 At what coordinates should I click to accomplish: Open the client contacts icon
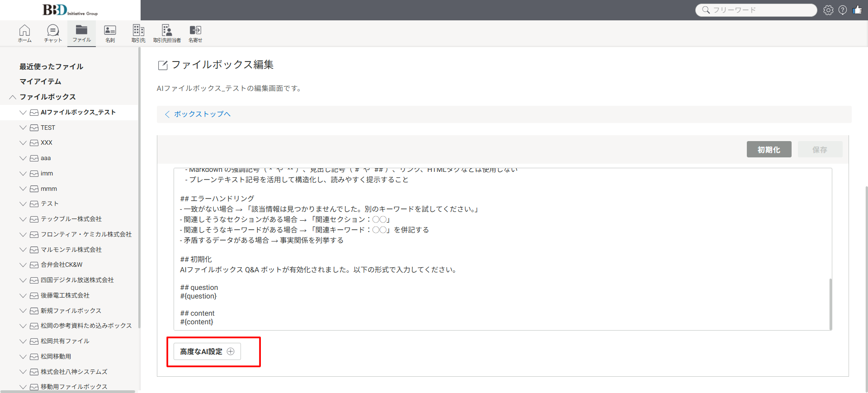167,33
